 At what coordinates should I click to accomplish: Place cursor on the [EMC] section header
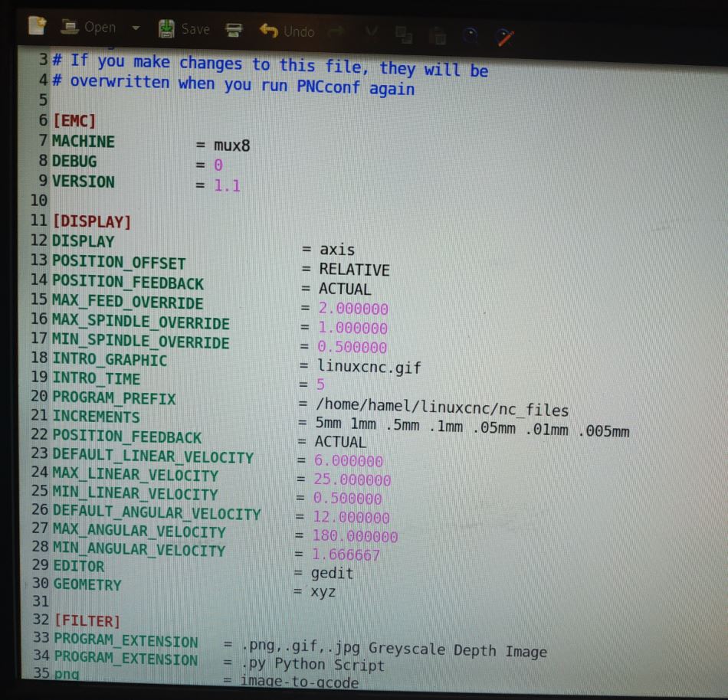pyautogui.click(x=74, y=122)
